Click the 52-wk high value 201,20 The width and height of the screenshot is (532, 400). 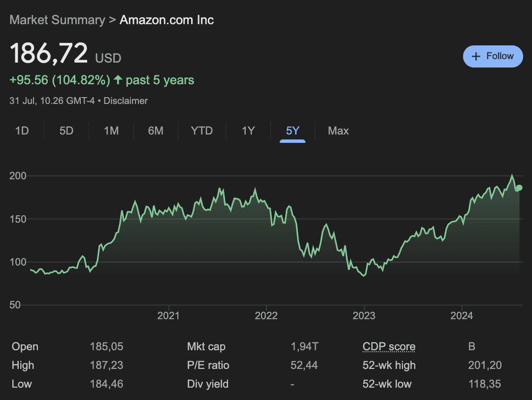[x=485, y=365]
